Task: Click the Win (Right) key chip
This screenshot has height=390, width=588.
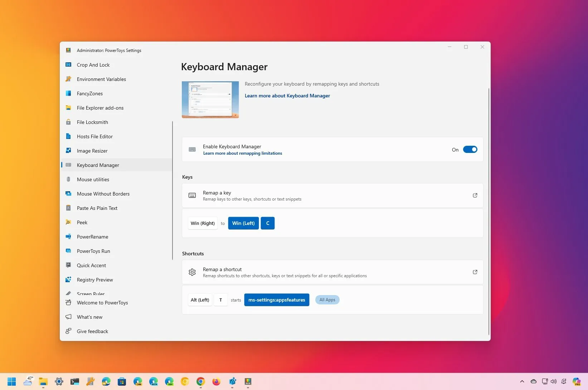Action: click(203, 223)
